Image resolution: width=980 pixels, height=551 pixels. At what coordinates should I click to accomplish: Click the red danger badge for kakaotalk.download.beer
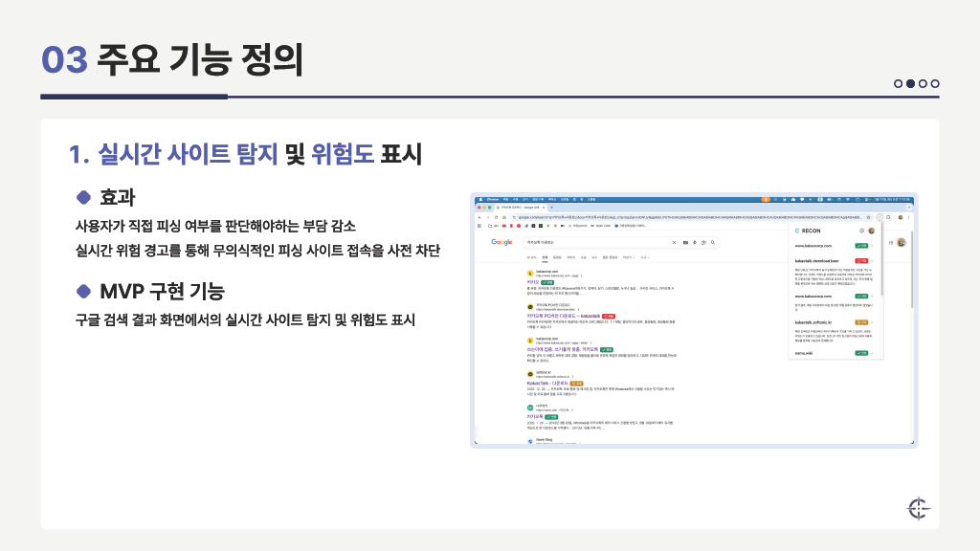(x=861, y=260)
